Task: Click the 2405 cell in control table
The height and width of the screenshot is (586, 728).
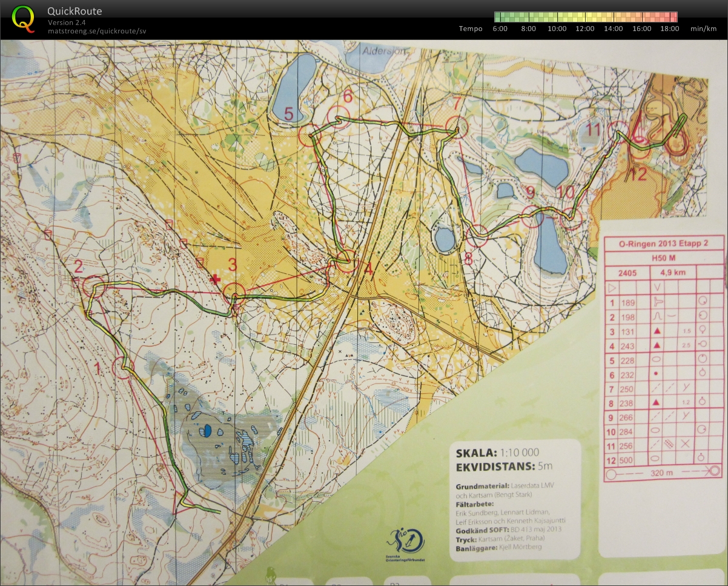Action: click(x=627, y=273)
